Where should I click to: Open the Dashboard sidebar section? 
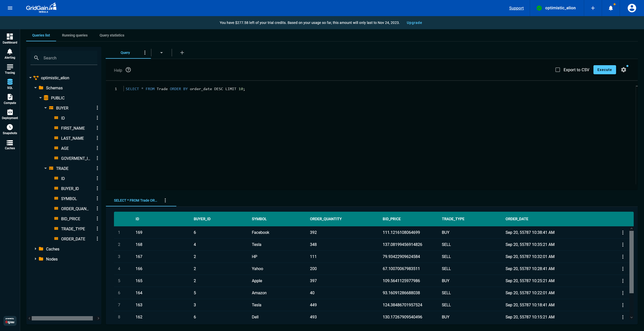point(10,39)
